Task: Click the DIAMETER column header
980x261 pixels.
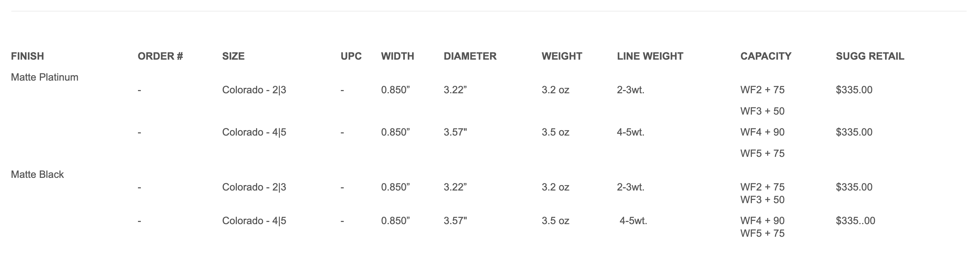Action: coord(470,56)
